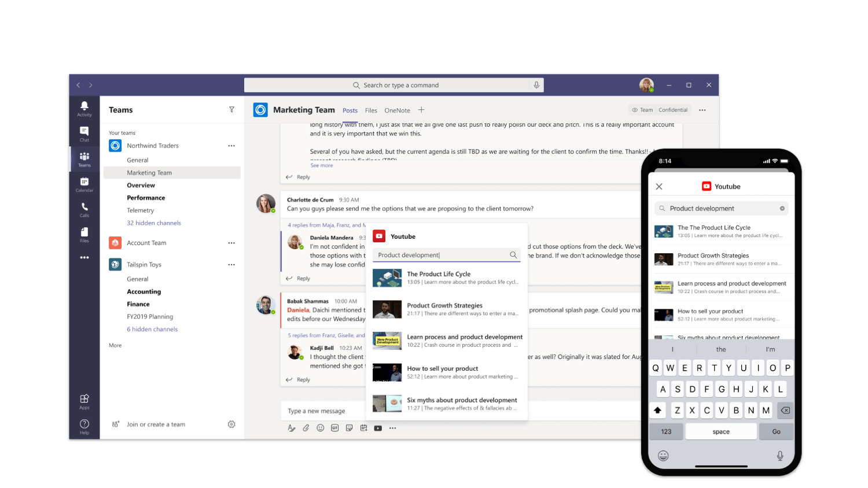Image resolution: width=868 pixels, height=488 pixels.
Task: Switch to the Posts tab
Action: point(350,110)
